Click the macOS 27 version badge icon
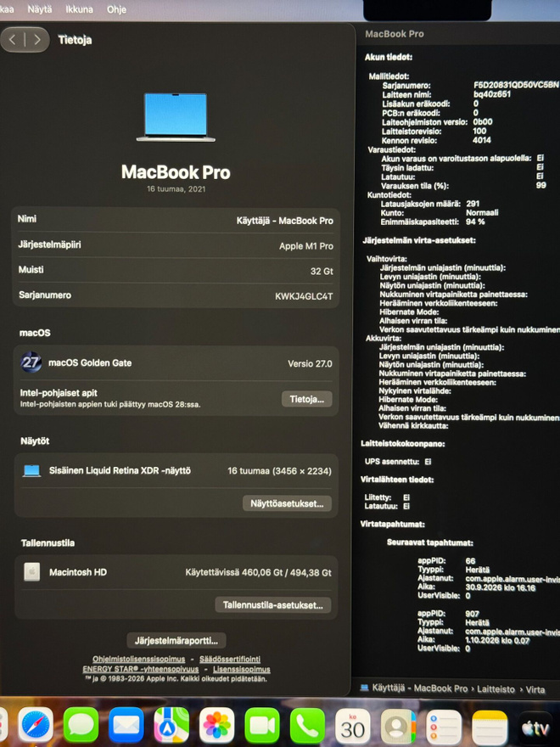560x747 pixels. pyautogui.click(x=31, y=363)
